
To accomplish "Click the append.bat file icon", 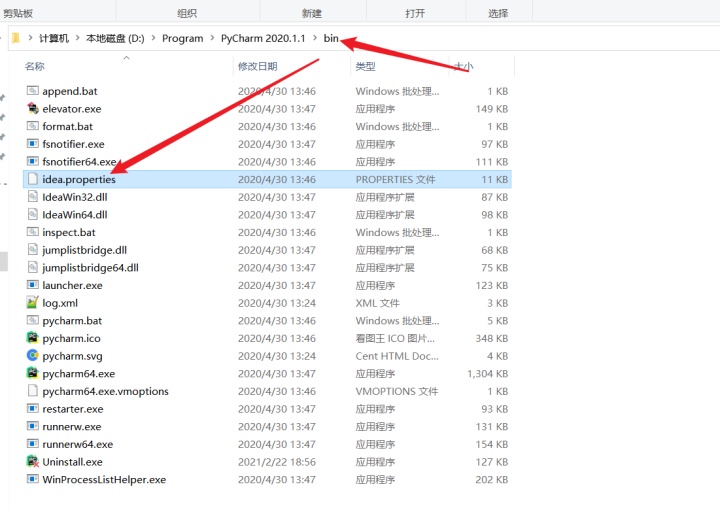I will [33, 91].
